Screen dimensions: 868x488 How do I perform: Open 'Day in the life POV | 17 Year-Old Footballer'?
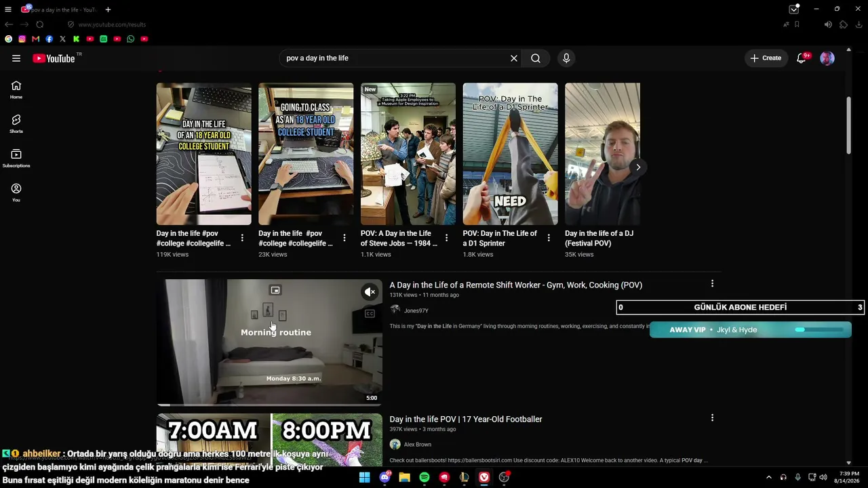coord(466,420)
